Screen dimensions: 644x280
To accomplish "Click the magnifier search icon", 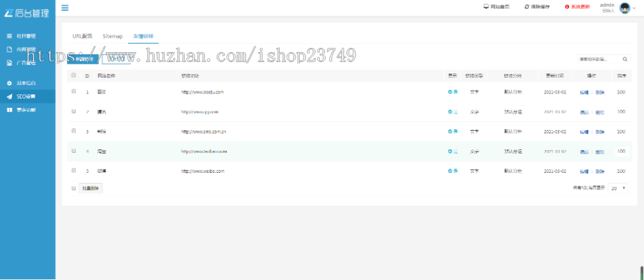I will pos(625,59).
